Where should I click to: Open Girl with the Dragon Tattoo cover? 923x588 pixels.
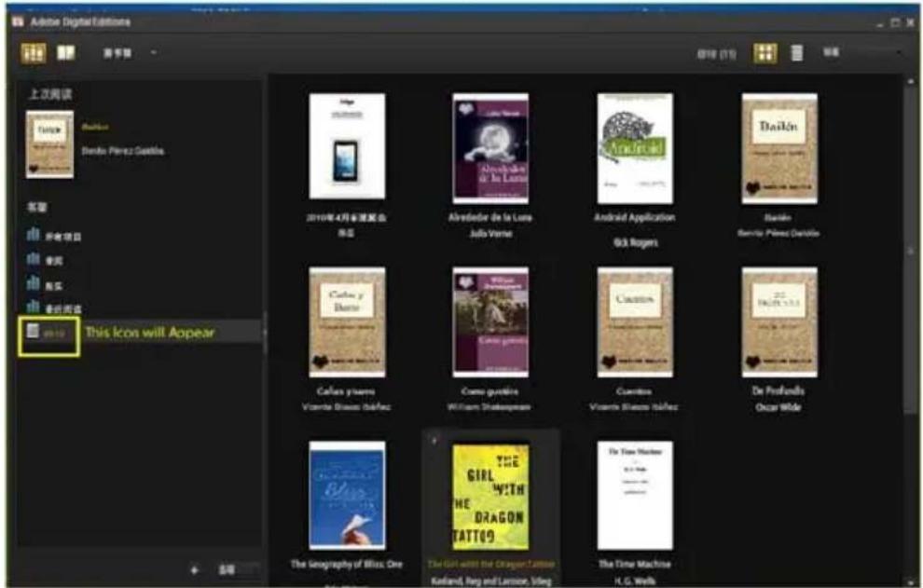click(490, 497)
